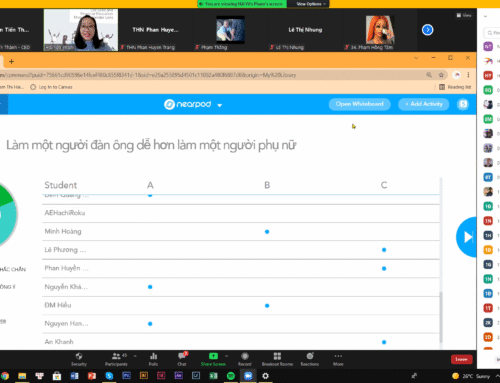Open the Chrome three-dot menu
This screenshot has width=500, height=383.
click(x=468, y=75)
